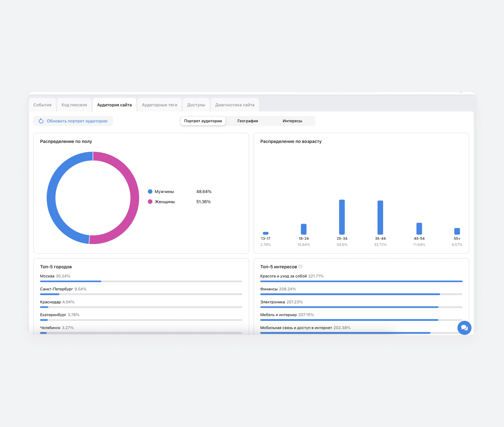Open the Диагностика сайта tab
Viewport: 504px width, 427px height.
tap(235, 105)
